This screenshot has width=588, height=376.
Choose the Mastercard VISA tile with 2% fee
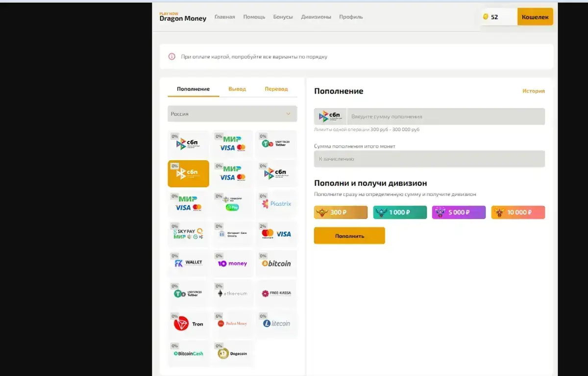tap(276, 234)
